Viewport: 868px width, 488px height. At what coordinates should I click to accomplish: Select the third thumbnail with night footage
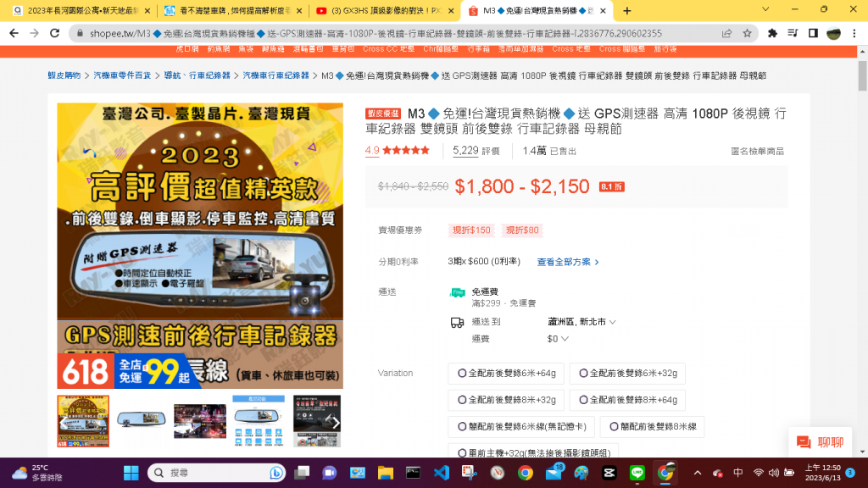200,421
